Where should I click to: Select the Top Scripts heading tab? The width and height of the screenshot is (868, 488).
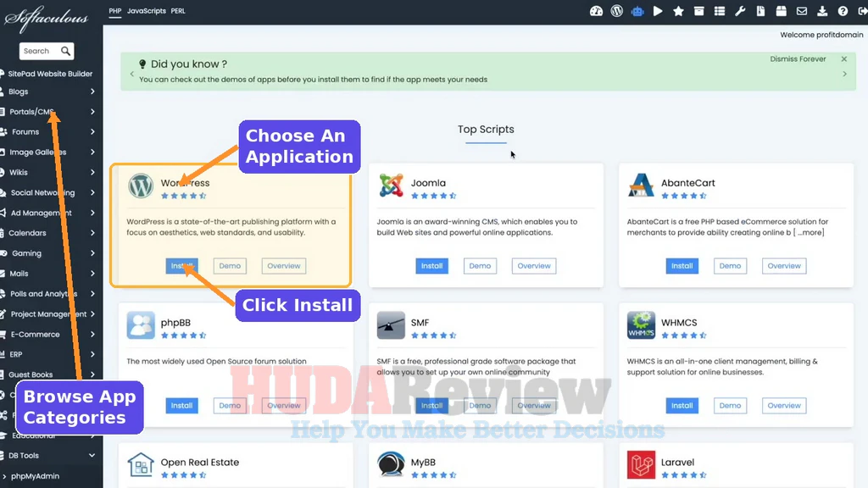(486, 130)
